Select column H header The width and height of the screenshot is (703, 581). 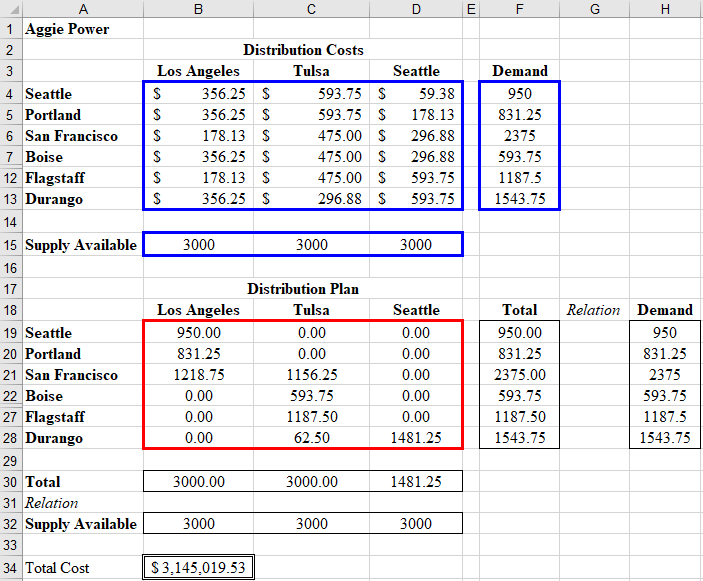pyautogui.click(x=665, y=9)
